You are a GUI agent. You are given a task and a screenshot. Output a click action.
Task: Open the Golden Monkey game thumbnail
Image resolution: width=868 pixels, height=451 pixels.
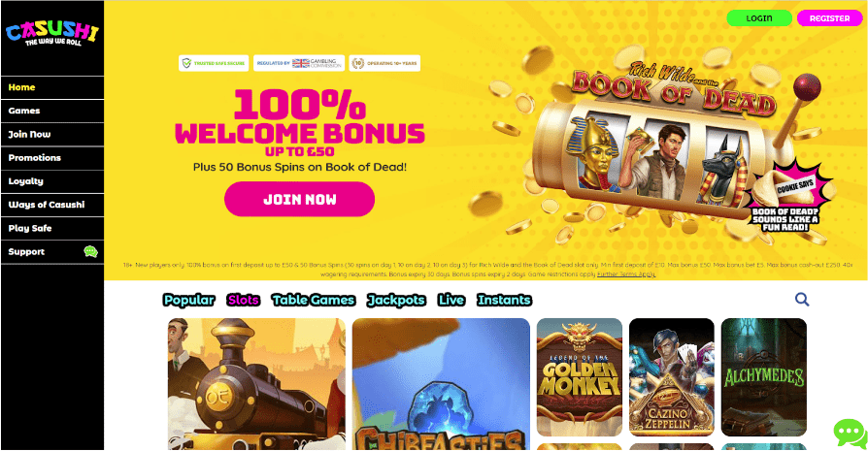[x=579, y=377]
